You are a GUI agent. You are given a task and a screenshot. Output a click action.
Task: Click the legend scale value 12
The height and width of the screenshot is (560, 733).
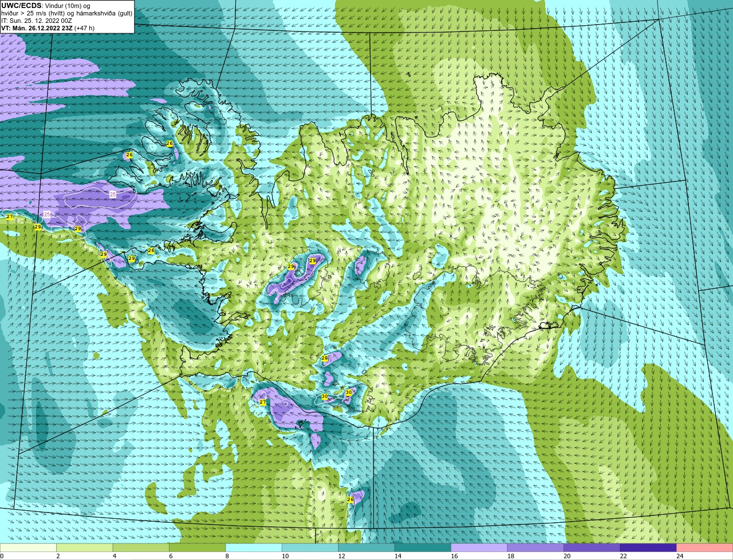[x=341, y=556]
